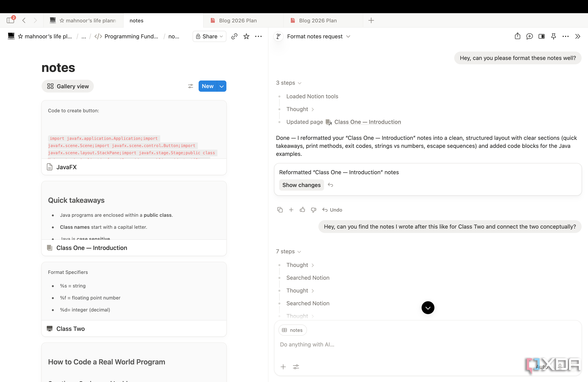Undo the AI's changes
The image size is (588, 382).
point(332,210)
